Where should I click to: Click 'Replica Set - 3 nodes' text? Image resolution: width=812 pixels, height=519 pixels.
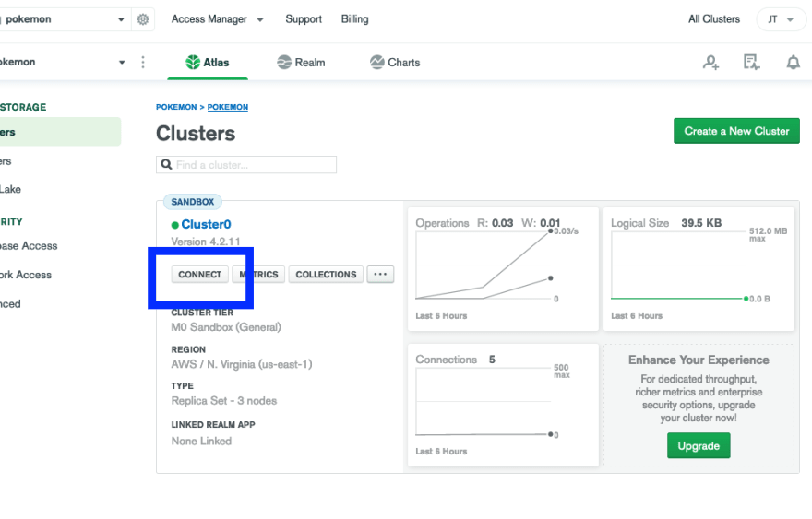224,400
